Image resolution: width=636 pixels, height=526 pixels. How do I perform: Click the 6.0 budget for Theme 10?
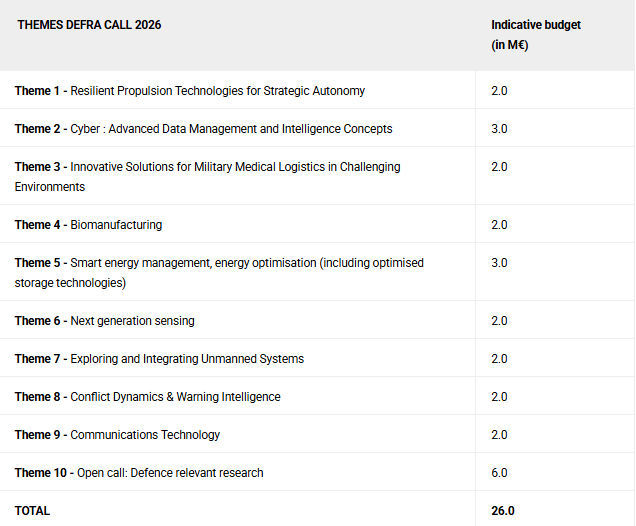click(x=499, y=473)
